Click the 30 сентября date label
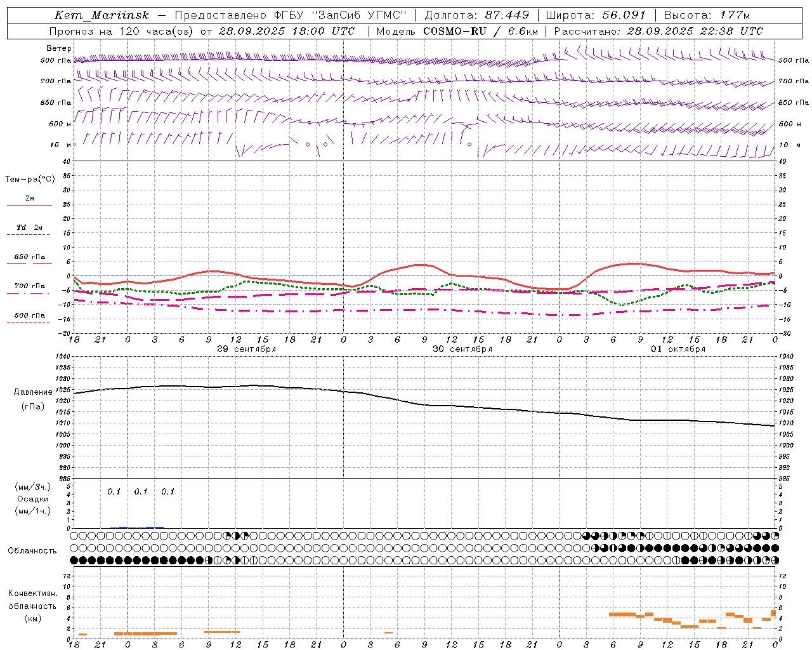812x650 pixels. 462,349
